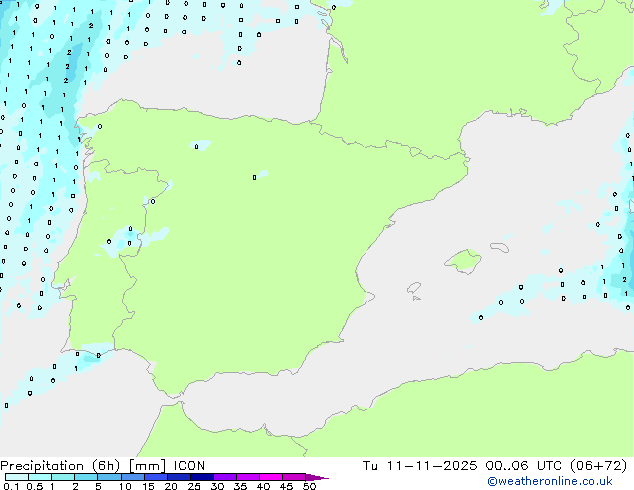Image resolution: width=634 pixels, height=490 pixels.
Task: Select the 25–30 mm dark navy swatch
Action: click(201, 477)
